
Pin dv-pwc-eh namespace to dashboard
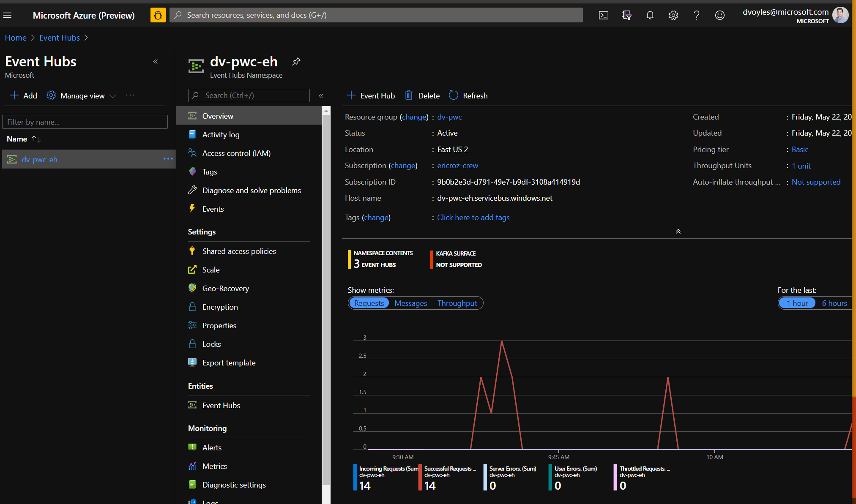(296, 62)
